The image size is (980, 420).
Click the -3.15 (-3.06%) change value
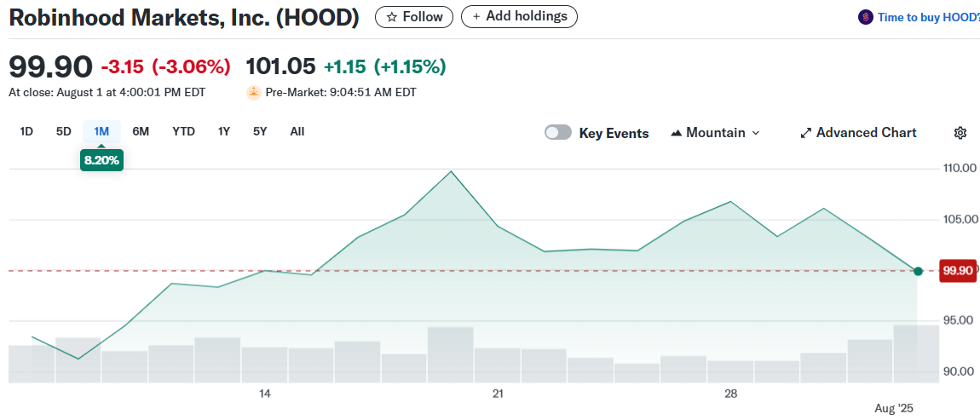(x=165, y=66)
